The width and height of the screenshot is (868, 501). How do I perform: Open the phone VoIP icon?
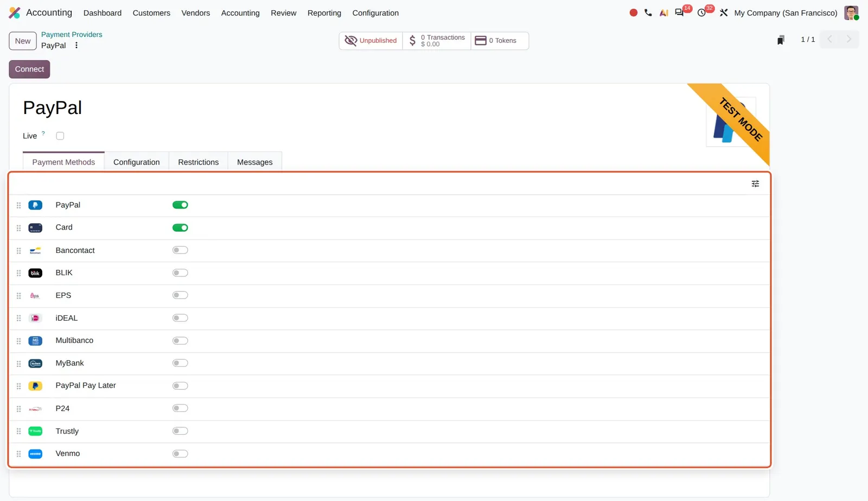(x=648, y=12)
